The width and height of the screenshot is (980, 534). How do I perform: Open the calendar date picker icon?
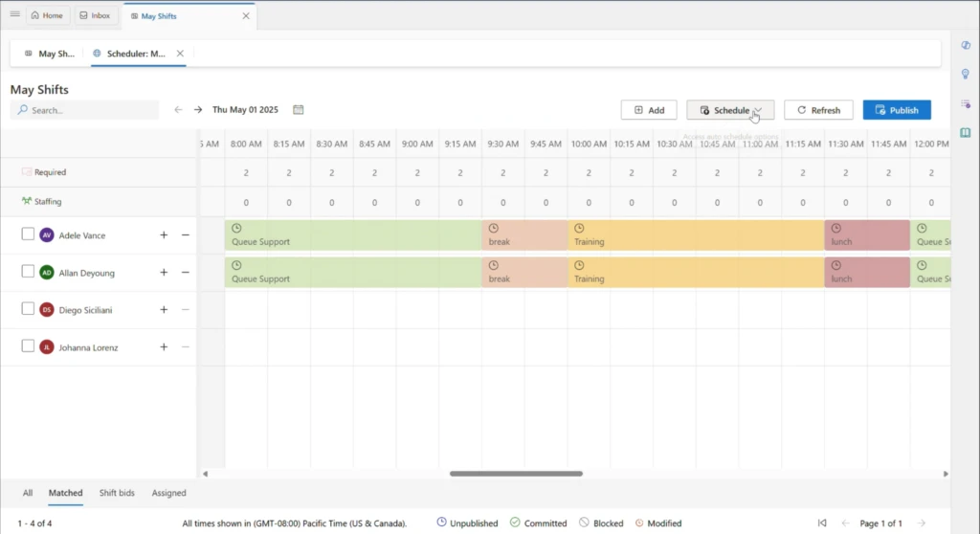pos(299,110)
